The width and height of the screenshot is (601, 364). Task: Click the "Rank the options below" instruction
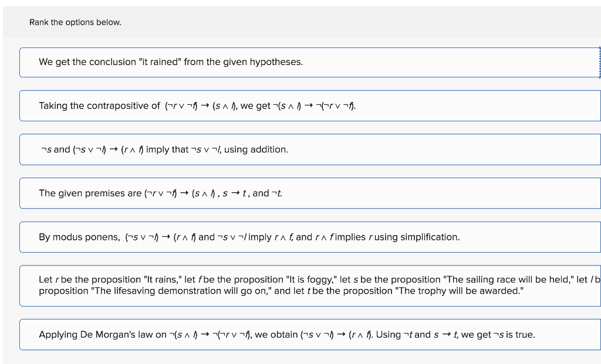[75, 22]
